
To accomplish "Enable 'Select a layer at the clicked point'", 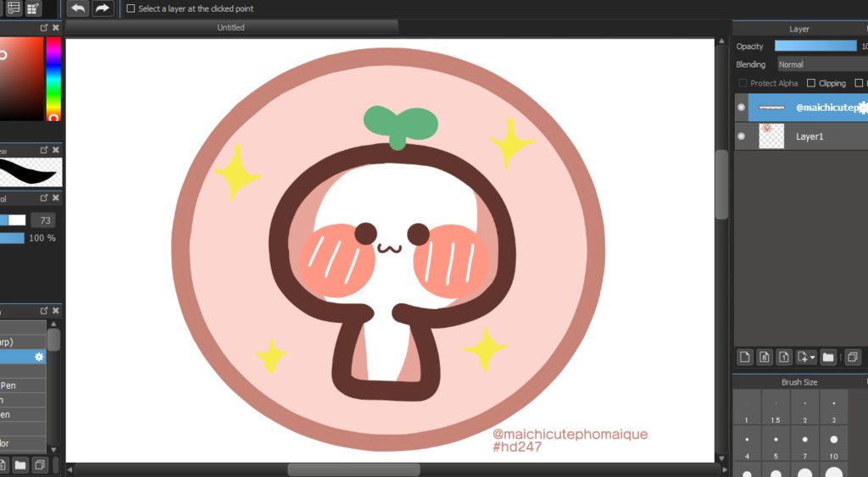I will tap(131, 8).
